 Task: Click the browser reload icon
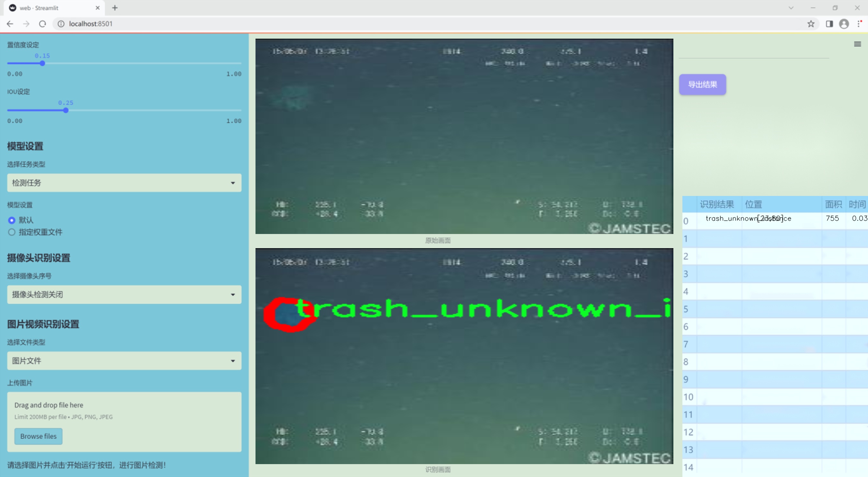(43, 24)
